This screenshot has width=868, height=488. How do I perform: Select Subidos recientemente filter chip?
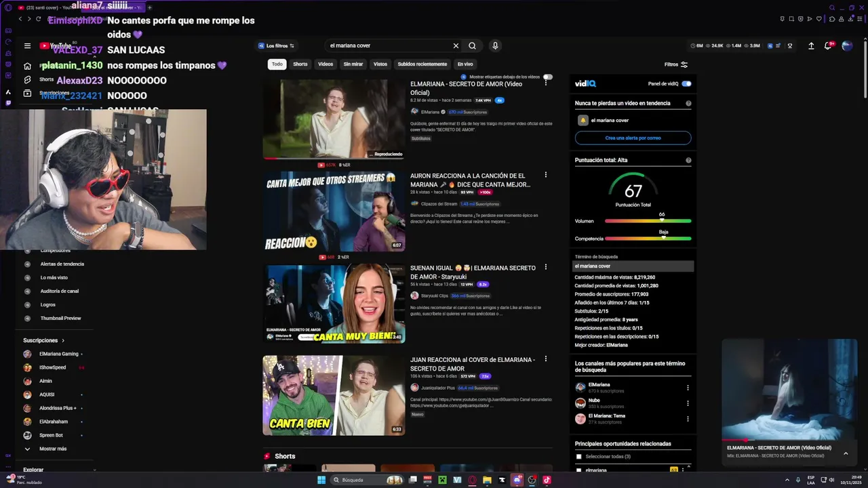pos(422,64)
